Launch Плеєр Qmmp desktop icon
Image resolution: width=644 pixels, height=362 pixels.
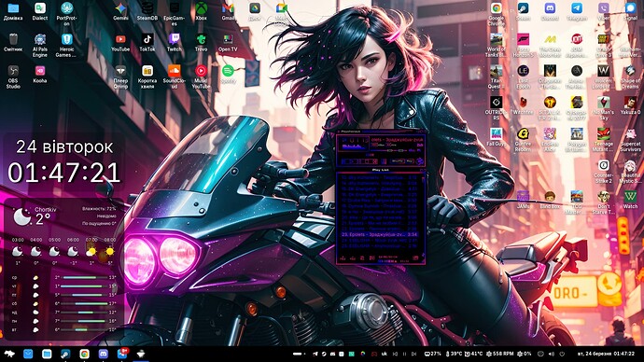point(120,77)
